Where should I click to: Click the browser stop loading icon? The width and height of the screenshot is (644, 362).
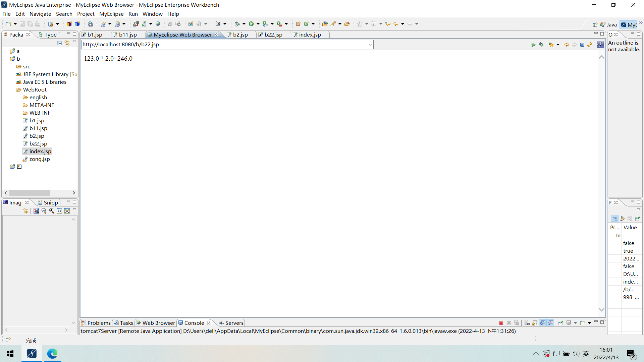pyautogui.click(x=582, y=45)
